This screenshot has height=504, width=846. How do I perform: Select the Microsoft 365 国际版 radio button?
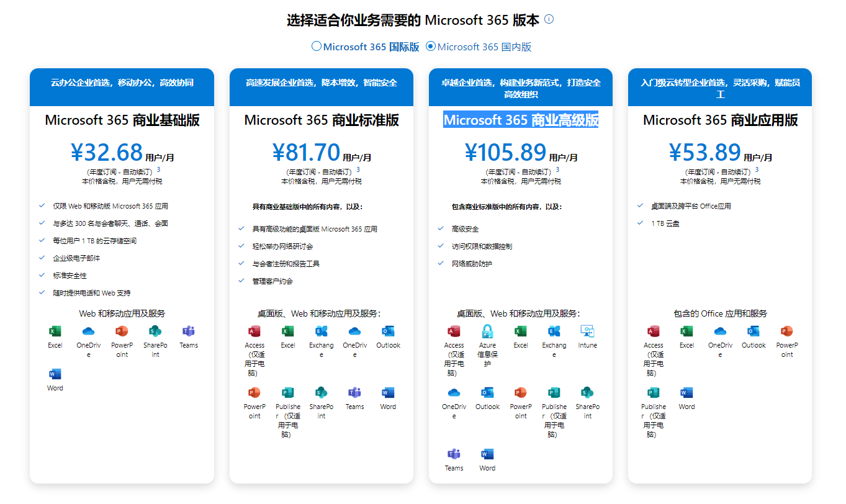pyautogui.click(x=317, y=47)
